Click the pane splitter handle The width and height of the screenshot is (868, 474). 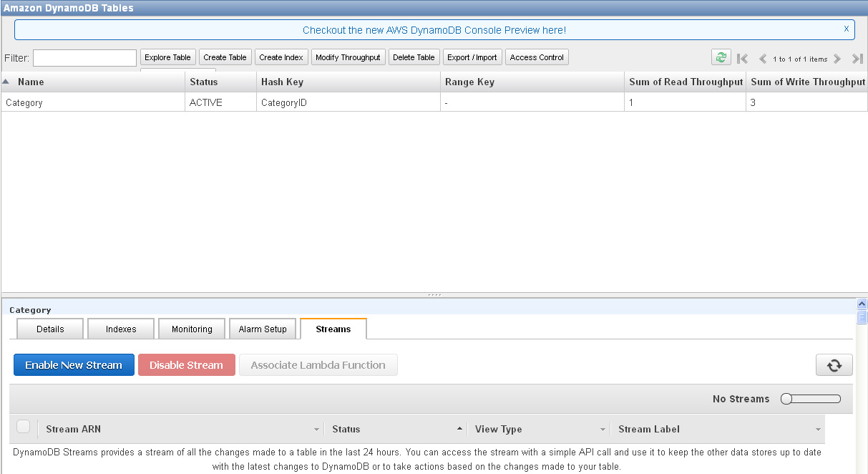coord(434,295)
